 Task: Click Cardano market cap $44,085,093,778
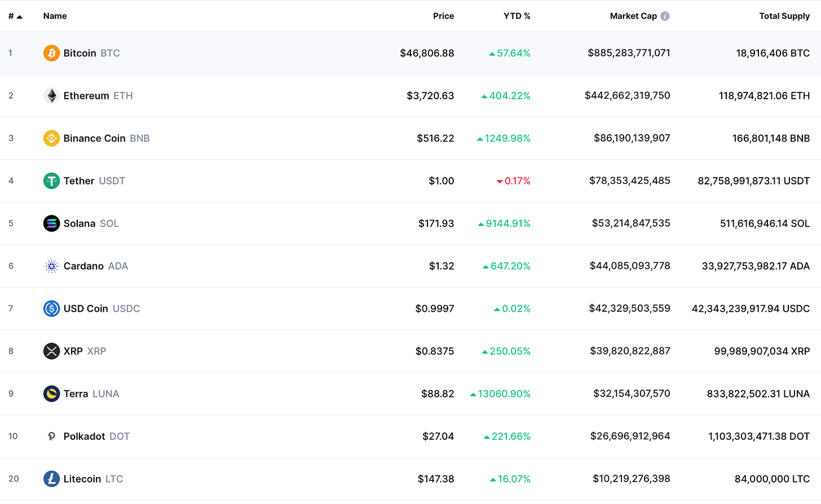coord(630,266)
